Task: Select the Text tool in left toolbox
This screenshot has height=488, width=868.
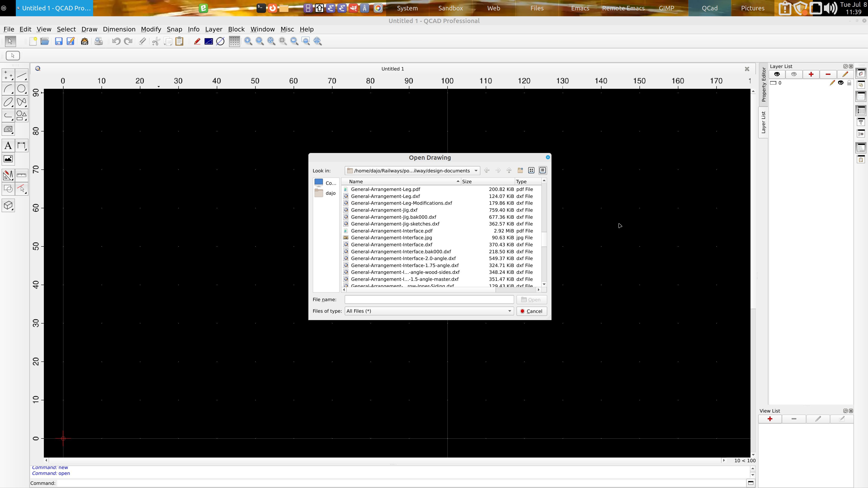Action: [x=8, y=146]
